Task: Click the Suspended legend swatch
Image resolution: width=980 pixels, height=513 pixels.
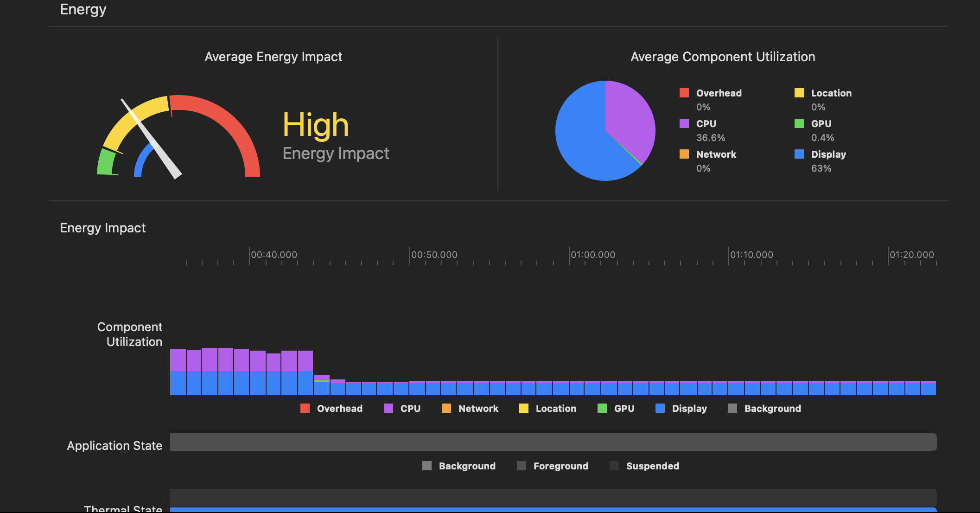Action: [614, 466]
